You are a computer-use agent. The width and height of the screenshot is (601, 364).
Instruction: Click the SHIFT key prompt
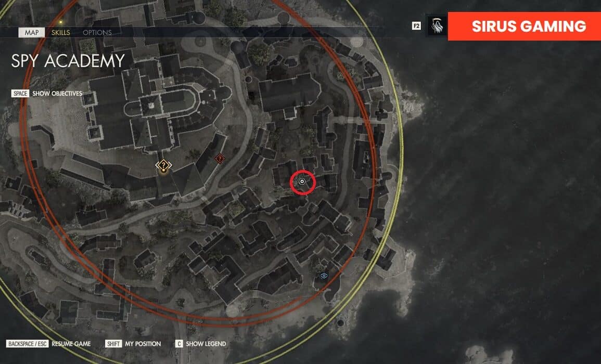click(113, 344)
